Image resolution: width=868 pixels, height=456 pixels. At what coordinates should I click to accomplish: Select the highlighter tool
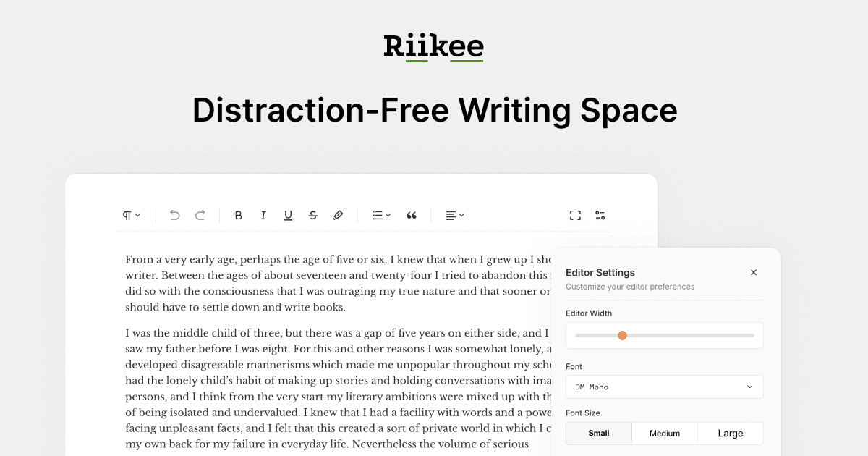[338, 215]
